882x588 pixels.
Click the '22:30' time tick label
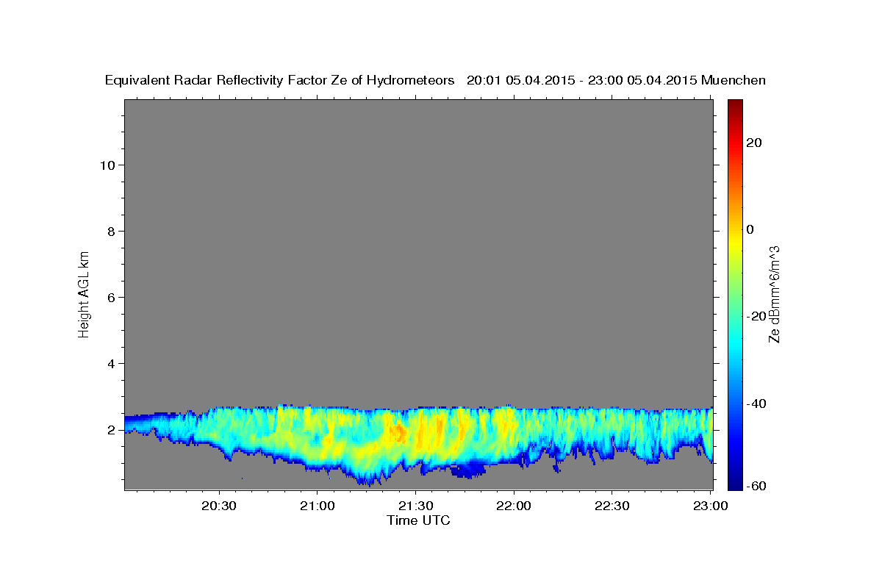(x=612, y=506)
